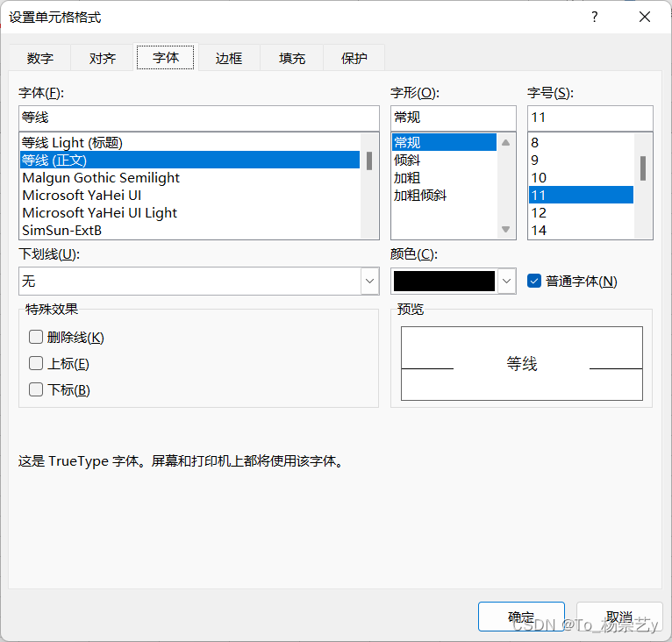Pick 加粗倾斜 font style

[x=444, y=195]
